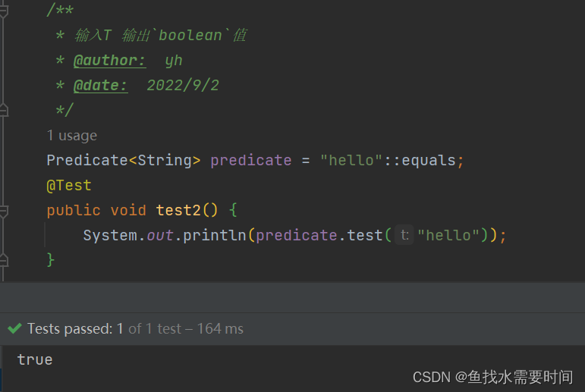This screenshot has width=585, height=392.
Task: Click the 'true' output in the console
Action: tap(35, 359)
